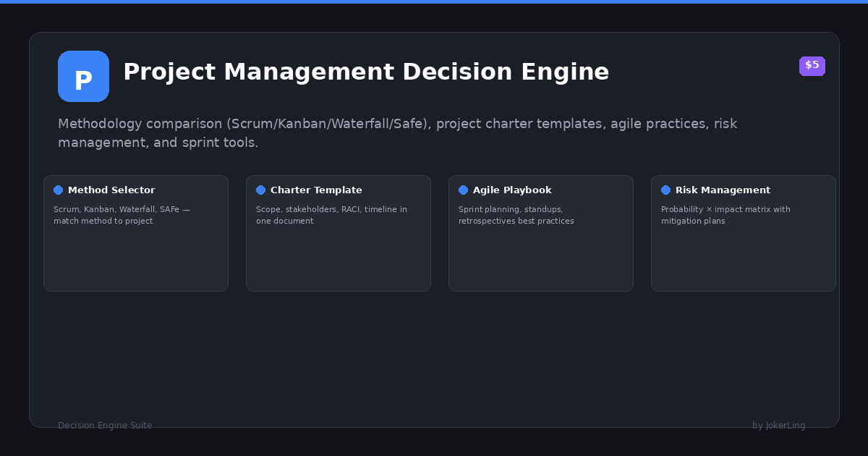Click the blue P logo icon
This screenshot has height=456, width=868.
[83, 76]
